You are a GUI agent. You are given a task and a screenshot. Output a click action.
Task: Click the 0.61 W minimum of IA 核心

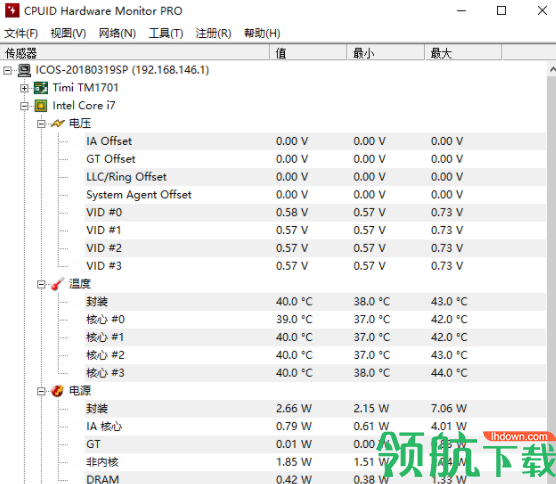[x=371, y=427]
